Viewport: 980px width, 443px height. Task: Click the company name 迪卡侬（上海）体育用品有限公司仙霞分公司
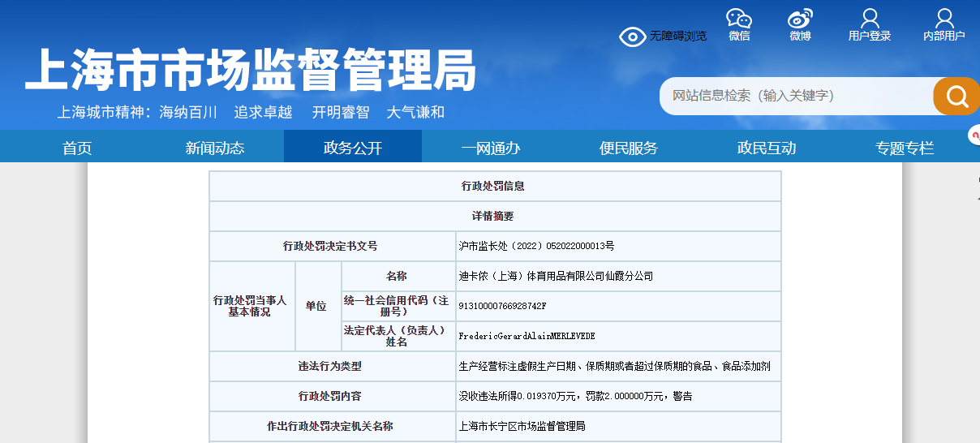pos(556,276)
